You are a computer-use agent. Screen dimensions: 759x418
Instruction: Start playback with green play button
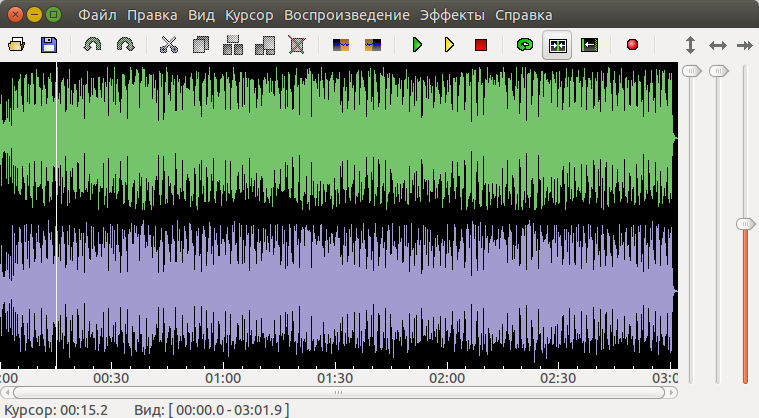417,45
